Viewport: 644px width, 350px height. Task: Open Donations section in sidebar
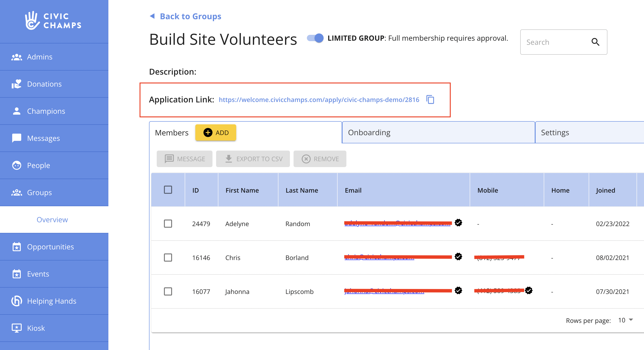click(x=54, y=84)
